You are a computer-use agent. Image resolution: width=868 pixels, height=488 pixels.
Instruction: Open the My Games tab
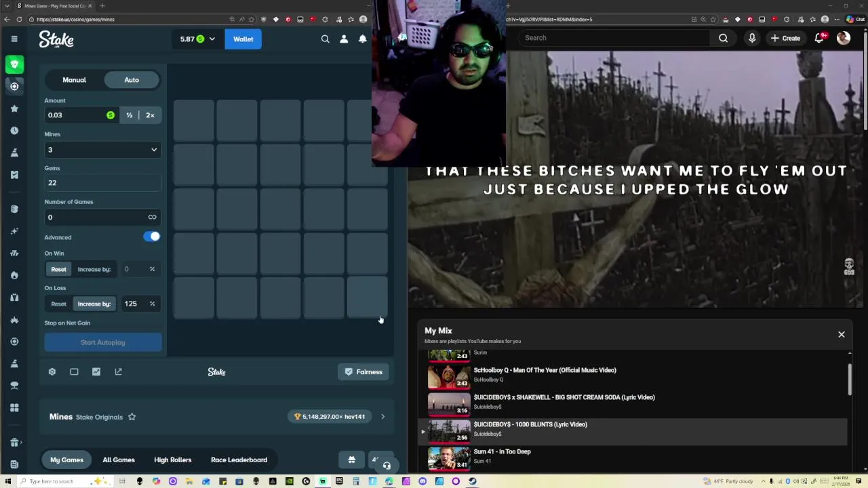[66, 460]
